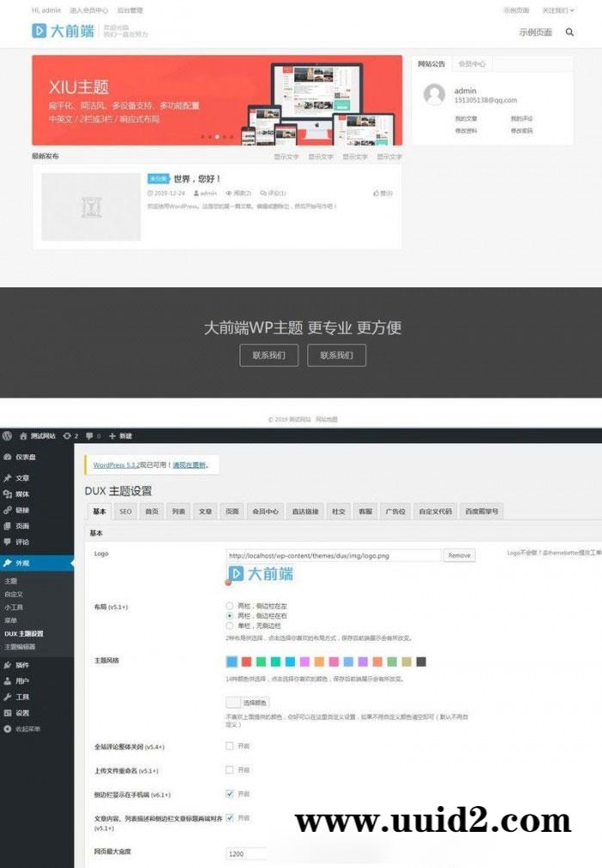Open 外观 appearance in the admin menu
602x868 pixels.
(36, 563)
